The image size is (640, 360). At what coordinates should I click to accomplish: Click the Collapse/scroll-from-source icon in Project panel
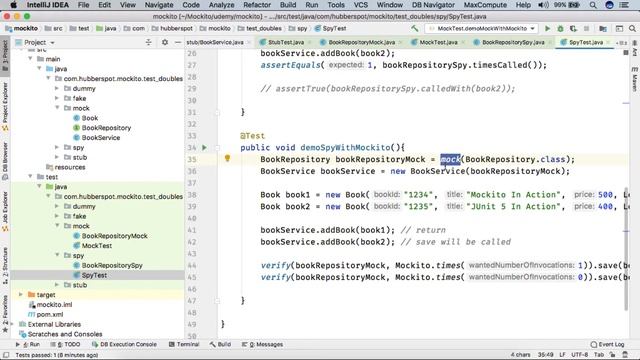149,42
